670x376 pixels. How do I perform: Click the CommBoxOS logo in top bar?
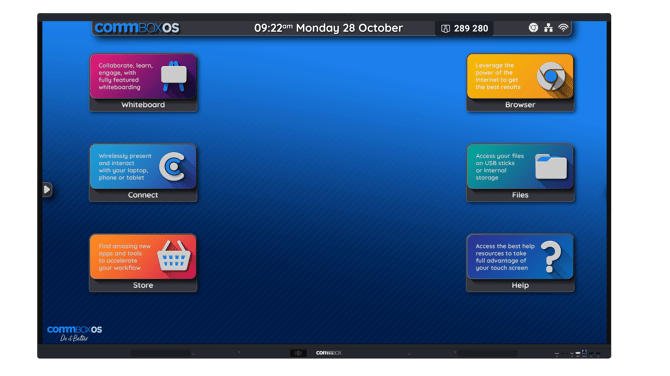pyautogui.click(x=137, y=28)
